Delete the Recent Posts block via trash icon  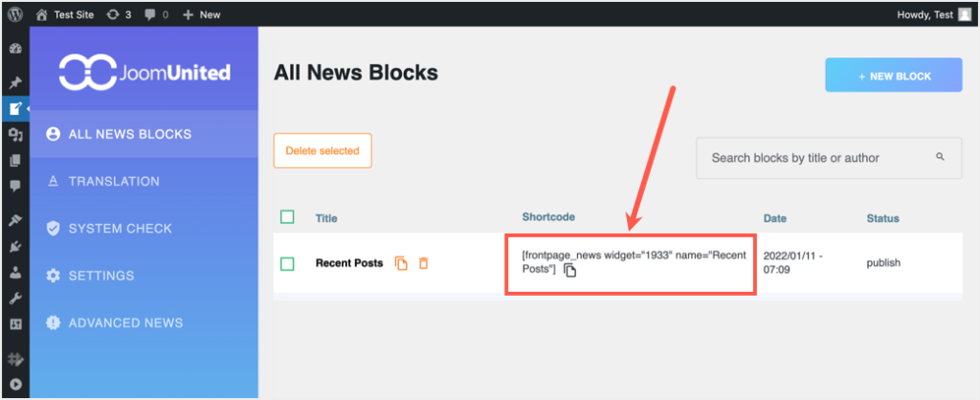point(423,263)
